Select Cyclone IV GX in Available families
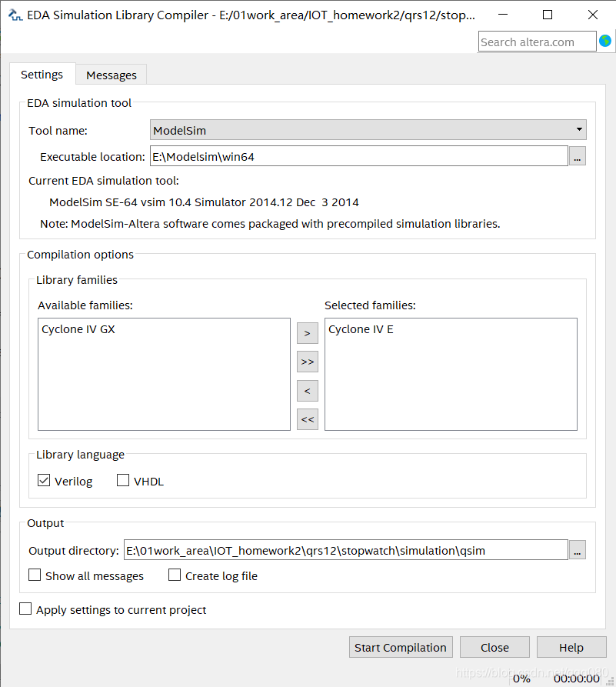 78,329
